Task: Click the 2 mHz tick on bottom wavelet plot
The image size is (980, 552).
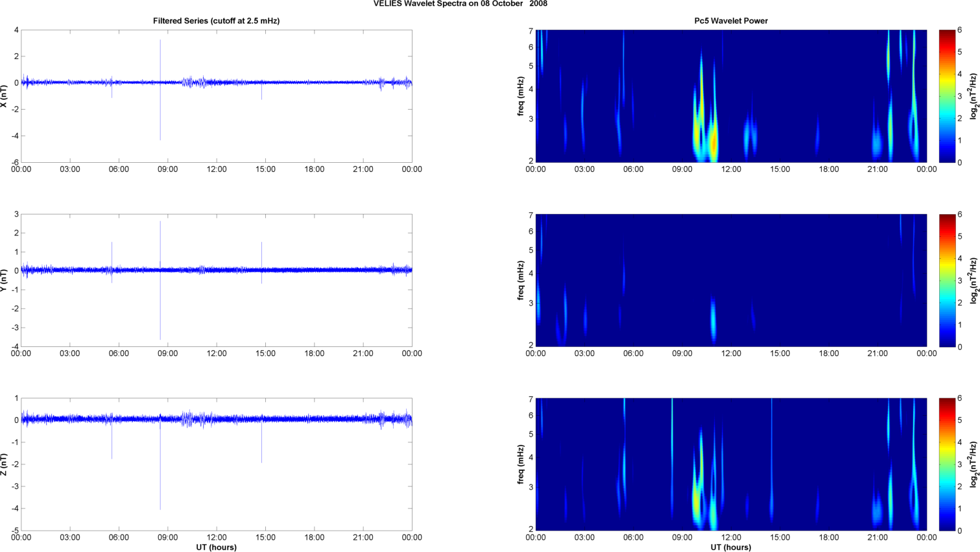Action: click(531, 529)
